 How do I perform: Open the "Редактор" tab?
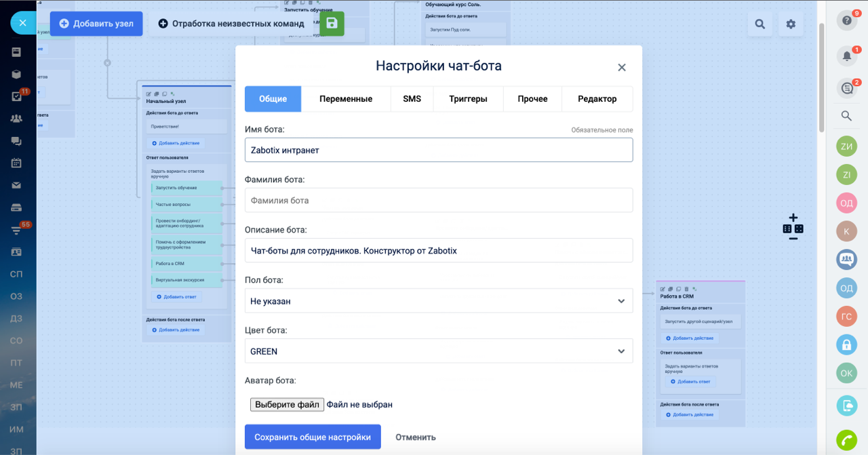pos(597,99)
